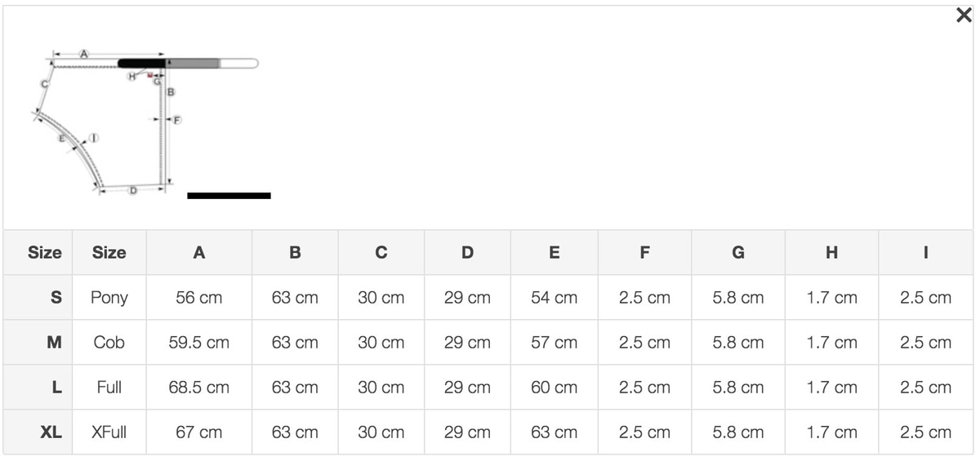Click the S size row label
The image size is (980, 461).
click(x=56, y=298)
